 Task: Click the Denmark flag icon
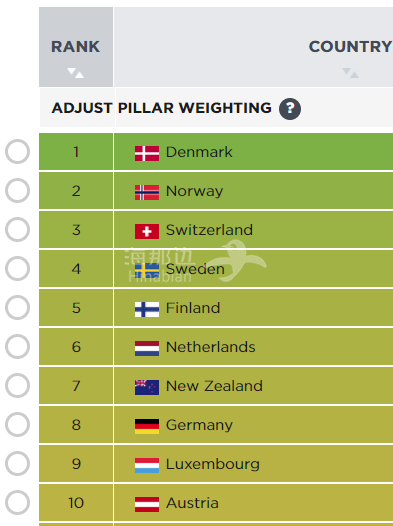[x=147, y=153]
